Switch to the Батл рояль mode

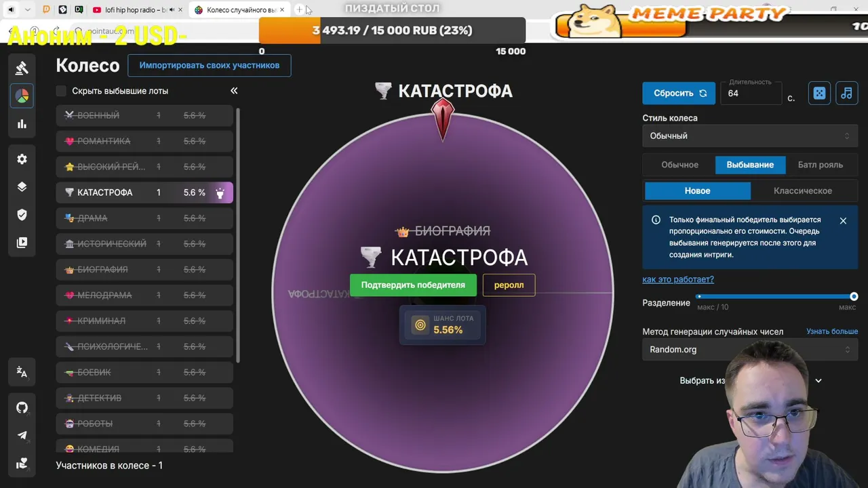click(821, 165)
